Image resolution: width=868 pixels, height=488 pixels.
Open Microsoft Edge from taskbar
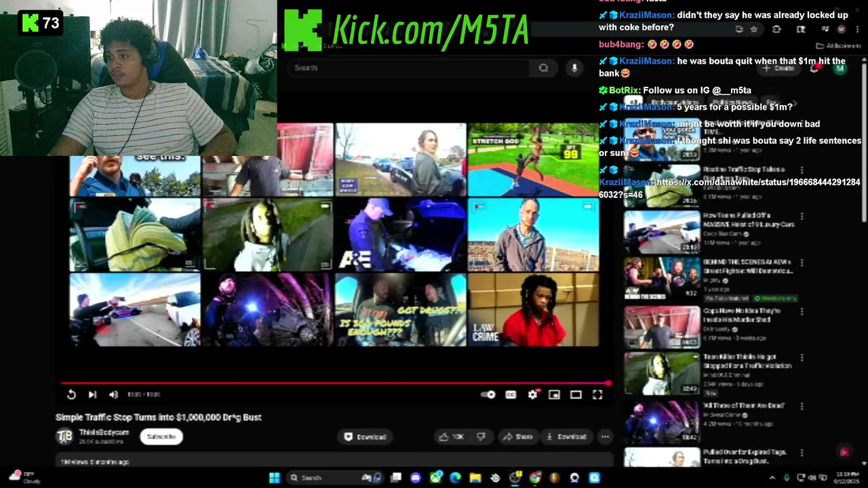455,478
